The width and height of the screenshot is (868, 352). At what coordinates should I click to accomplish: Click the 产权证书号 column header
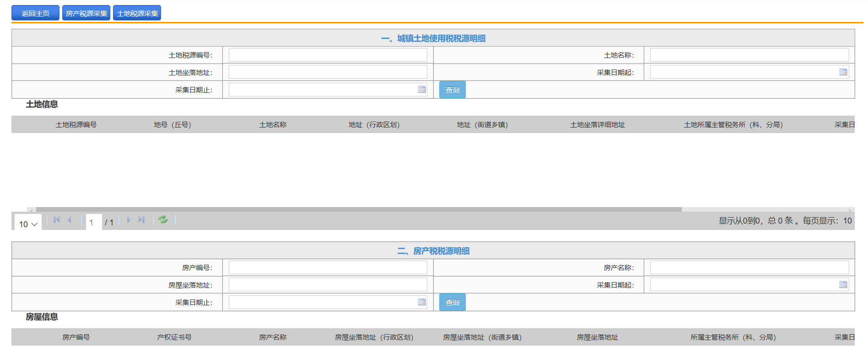174,337
